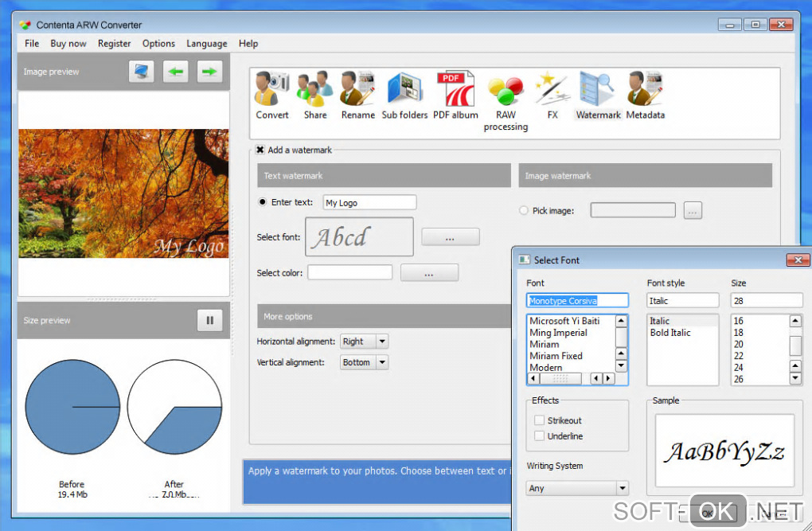Image resolution: width=812 pixels, height=531 pixels.
Task: Select size 20 in the Size list
Action: [x=739, y=344]
